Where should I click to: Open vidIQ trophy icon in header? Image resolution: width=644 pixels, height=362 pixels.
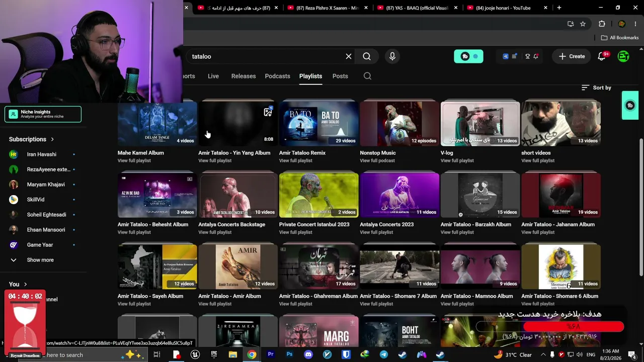527,56
